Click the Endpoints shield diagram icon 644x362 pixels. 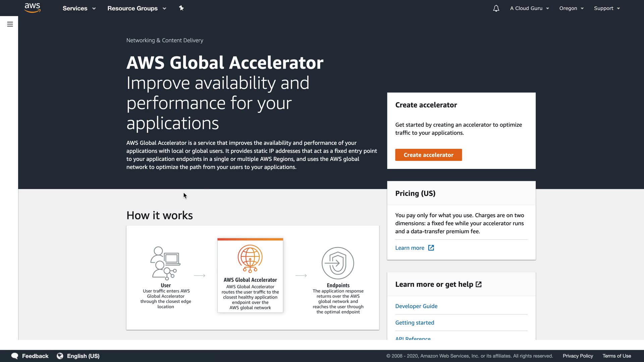338,263
